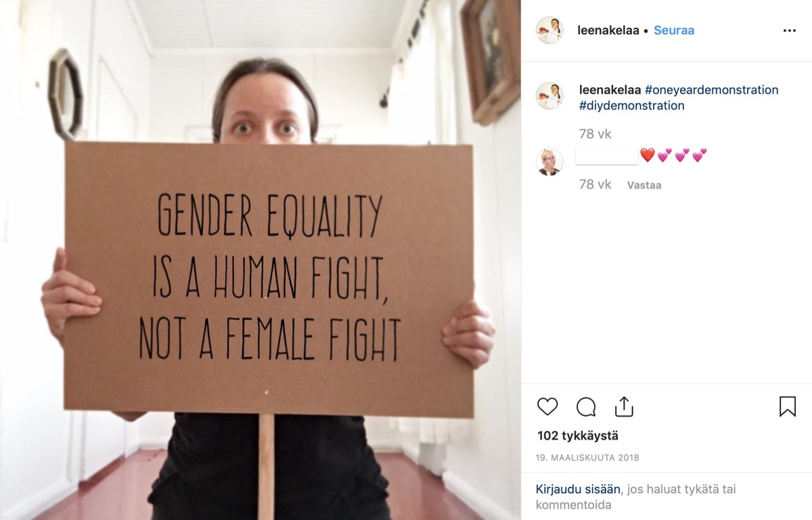View the 102 tykkäystä likes list
The width and height of the screenshot is (812, 520).
[578, 435]
